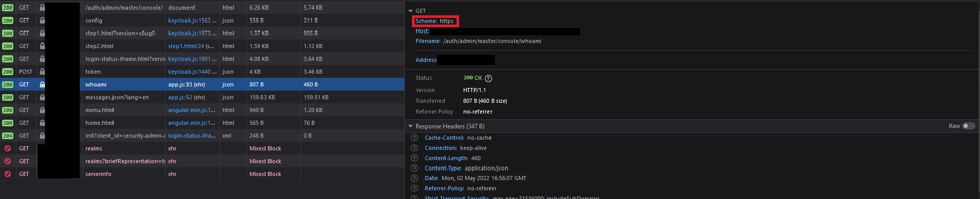Open login-status-ifra... initiator on the init row
Screen dimensions: 980x199
pyautogui.click(x=192, y=136)
